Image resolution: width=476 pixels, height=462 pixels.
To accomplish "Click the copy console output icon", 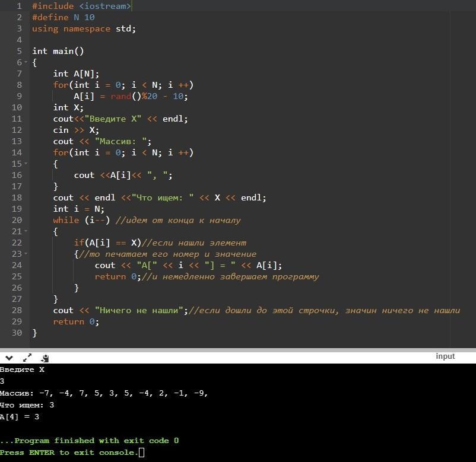I will pyautogui.click(x=45, y=358).
